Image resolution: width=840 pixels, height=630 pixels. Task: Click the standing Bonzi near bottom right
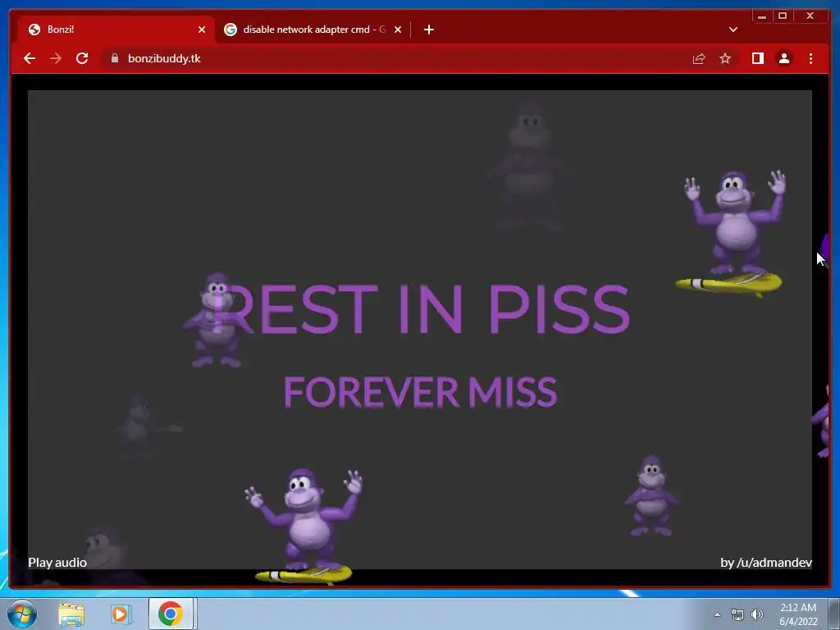[x=651, y=495]
